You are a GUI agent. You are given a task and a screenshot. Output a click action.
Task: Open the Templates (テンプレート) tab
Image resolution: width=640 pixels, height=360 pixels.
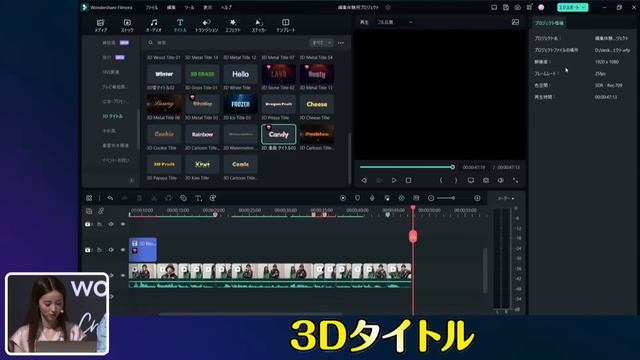(x=285, y=25)
